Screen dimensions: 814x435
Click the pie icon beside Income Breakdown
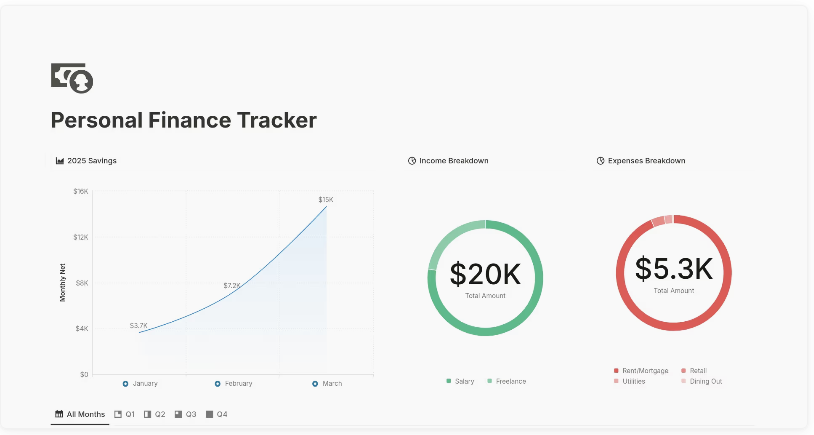coord(412,161)
